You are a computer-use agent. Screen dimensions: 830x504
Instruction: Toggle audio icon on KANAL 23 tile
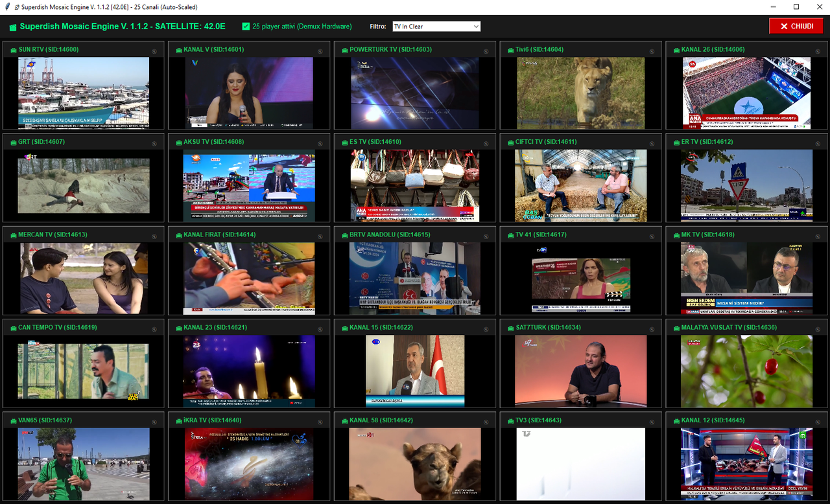coord(320,329)
